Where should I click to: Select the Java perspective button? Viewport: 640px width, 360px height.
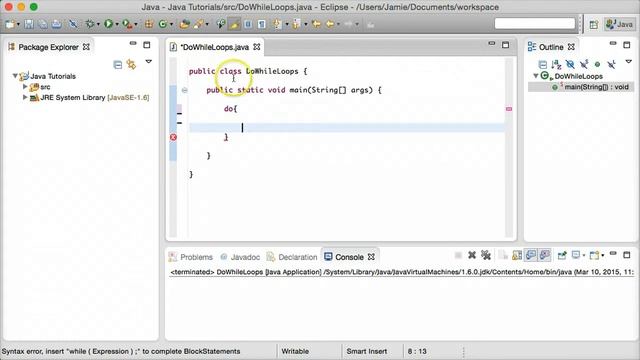(x=620, y=24)
